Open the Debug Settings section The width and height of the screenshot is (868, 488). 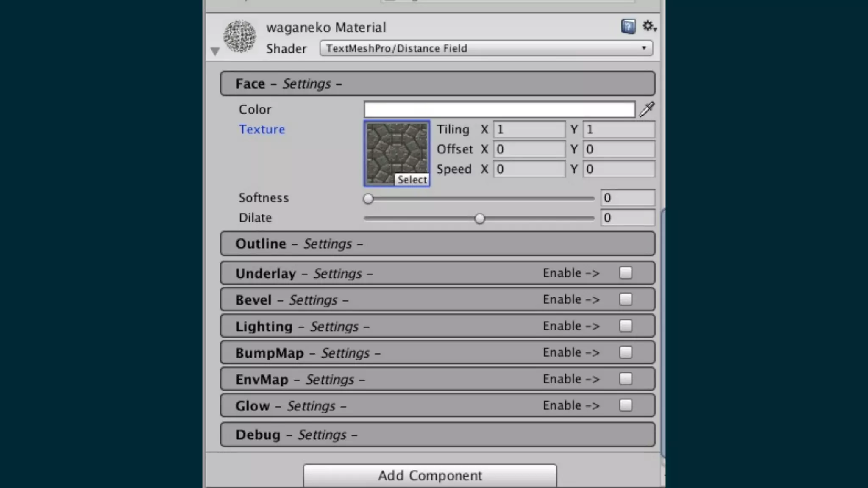(437, 435)
